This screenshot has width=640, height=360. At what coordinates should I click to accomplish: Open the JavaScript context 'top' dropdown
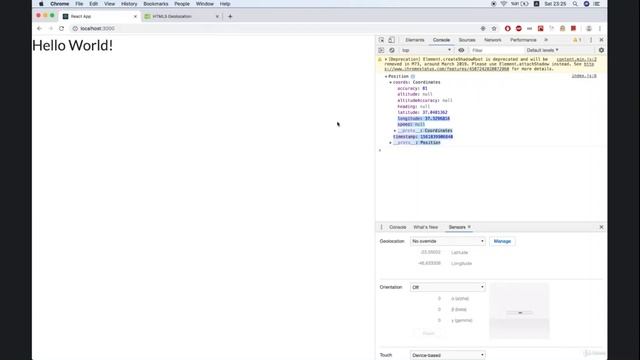tap(426, 50)
